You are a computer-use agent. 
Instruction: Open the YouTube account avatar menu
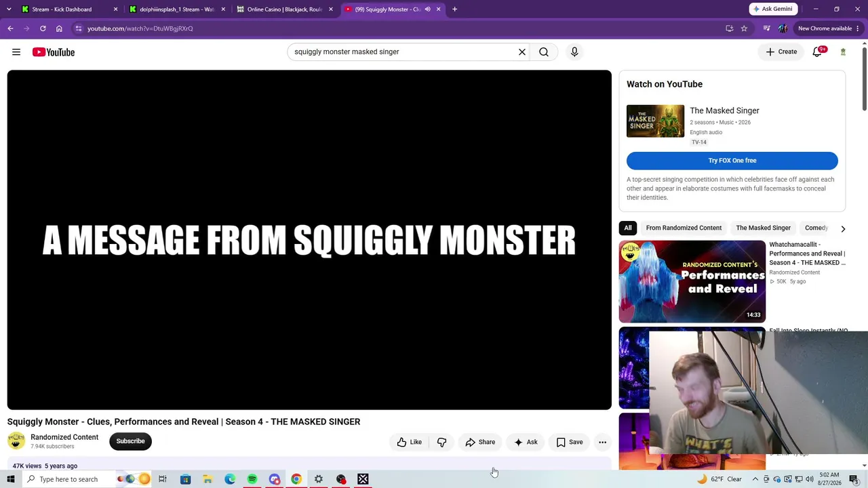(x=843, y=52)
